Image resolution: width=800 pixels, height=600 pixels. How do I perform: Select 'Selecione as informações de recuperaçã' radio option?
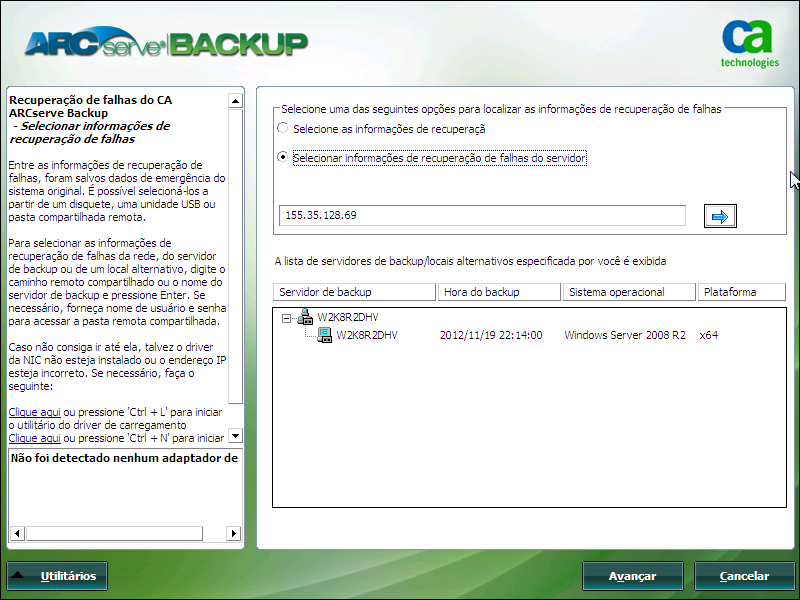(x=282, y=129)
